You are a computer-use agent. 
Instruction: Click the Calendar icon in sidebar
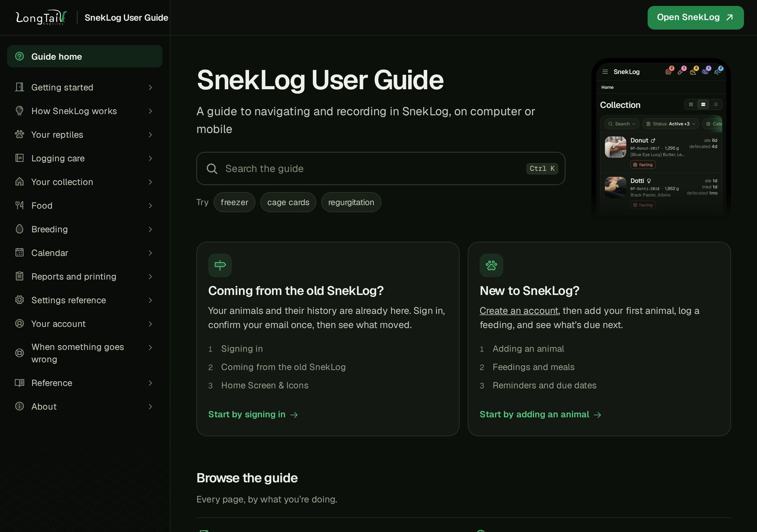click(19, 253)
